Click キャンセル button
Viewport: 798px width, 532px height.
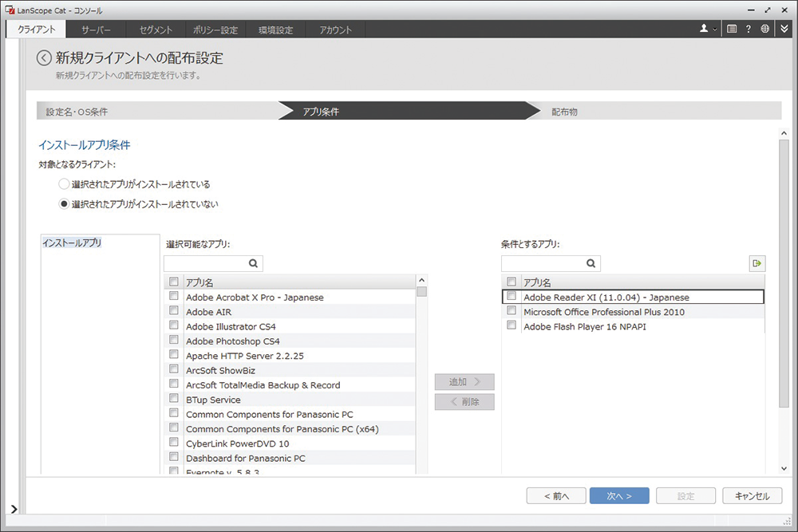click(753, 496)
